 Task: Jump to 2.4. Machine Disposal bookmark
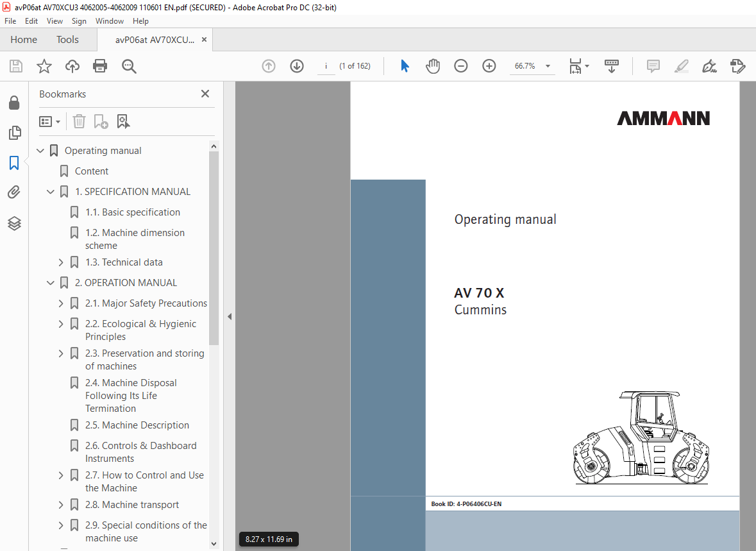(131, 395)
